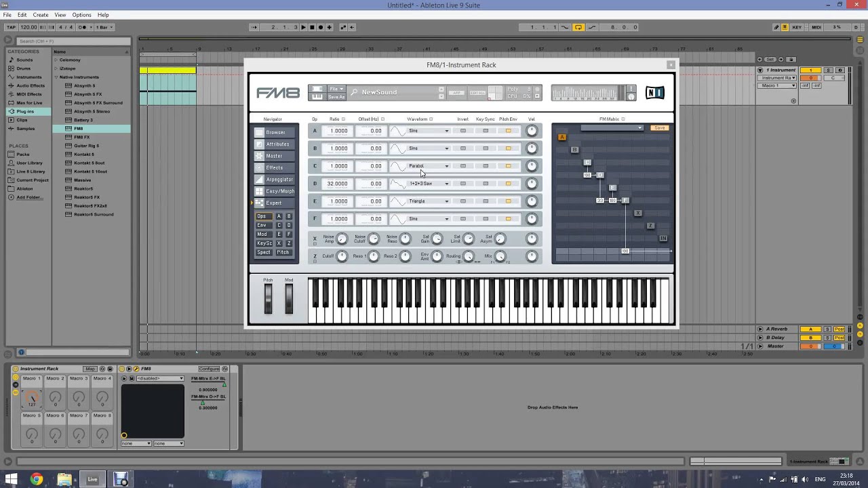The height and width of the screenshot is (488, 868).
Task: Open the View menu
Action: (60, 15)
